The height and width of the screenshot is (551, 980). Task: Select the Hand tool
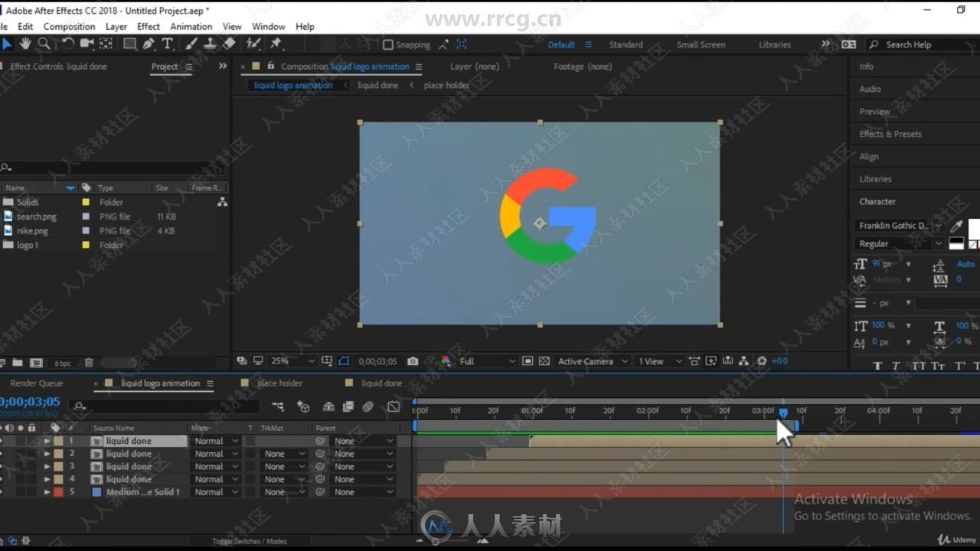point(25,44)
